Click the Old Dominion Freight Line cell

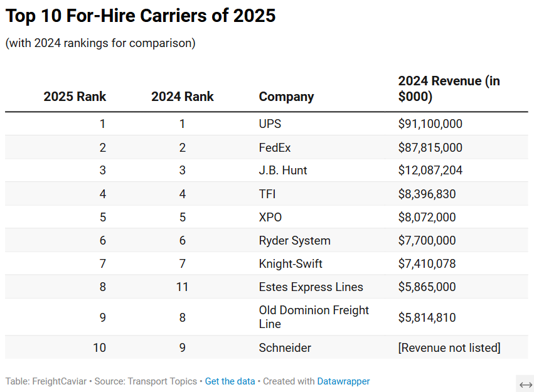(x=314, y=317)
